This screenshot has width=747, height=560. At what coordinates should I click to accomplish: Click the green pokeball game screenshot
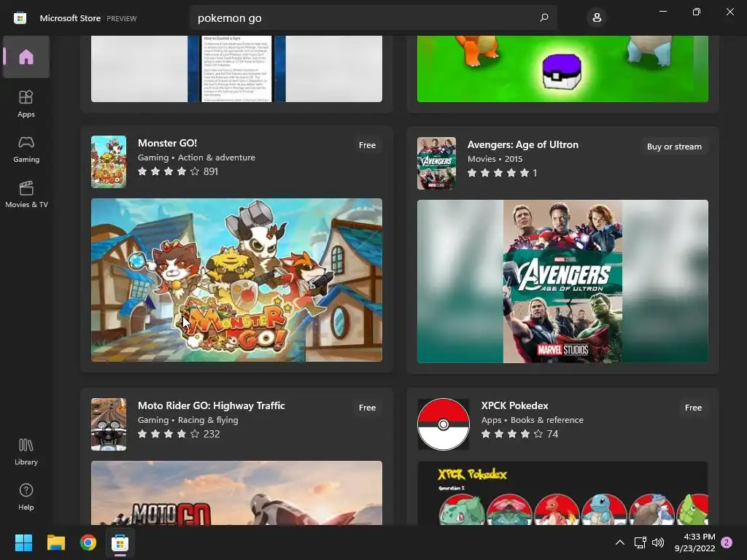point(562,69)
